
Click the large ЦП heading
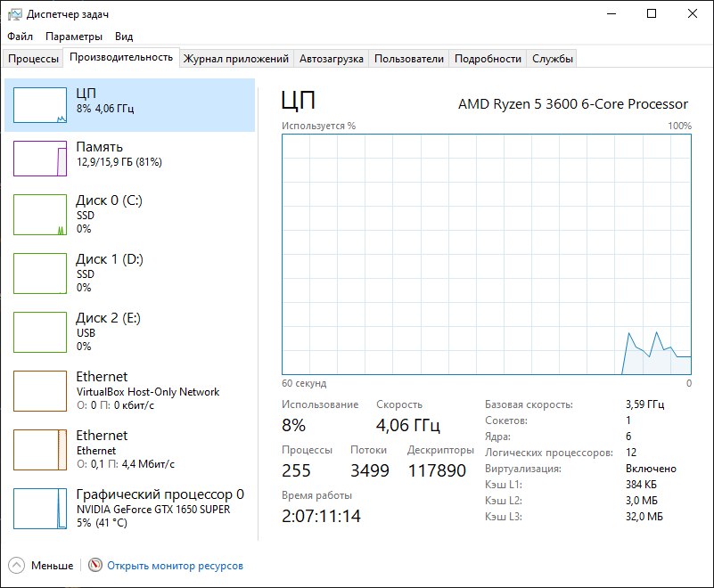pos(299,100)
